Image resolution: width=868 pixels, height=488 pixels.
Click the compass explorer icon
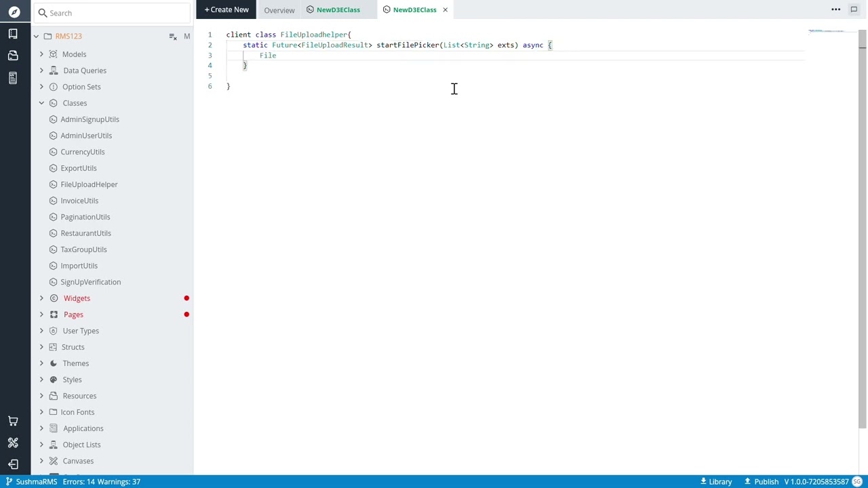tap(14, 12)
